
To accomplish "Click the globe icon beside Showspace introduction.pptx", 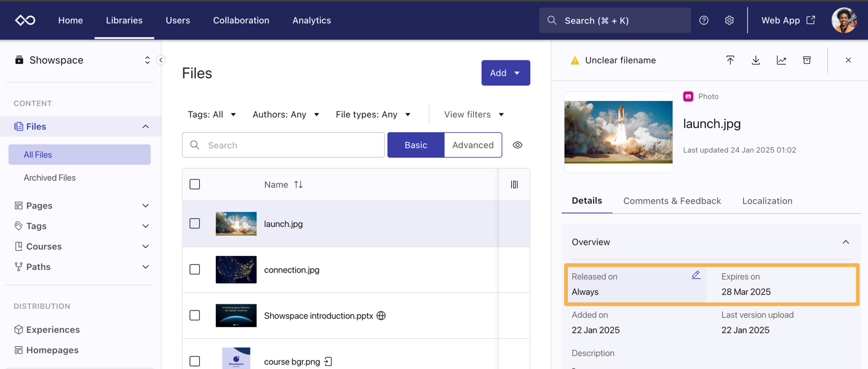I will click(x=381, y=315).
